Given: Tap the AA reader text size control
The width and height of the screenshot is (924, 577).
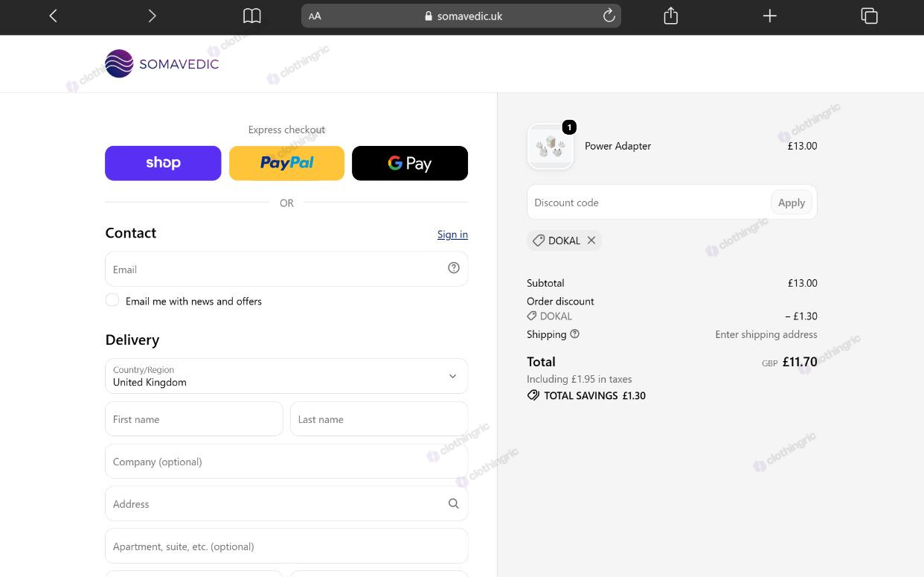Looking at the screenshot, I should (315, 16).
